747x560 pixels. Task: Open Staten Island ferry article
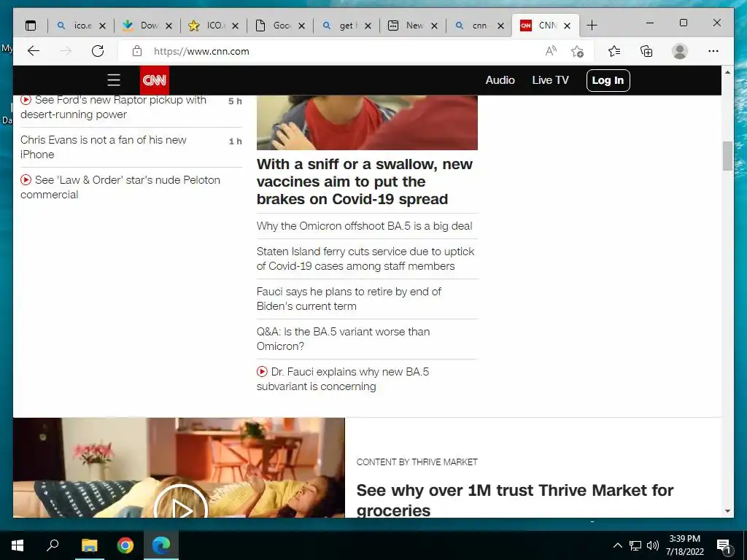365,259
